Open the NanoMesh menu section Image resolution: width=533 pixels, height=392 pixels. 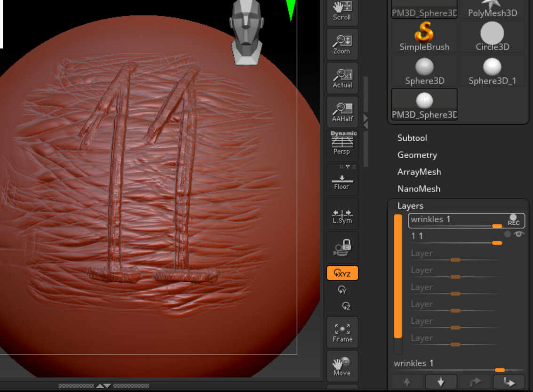(x=419, y=189)
